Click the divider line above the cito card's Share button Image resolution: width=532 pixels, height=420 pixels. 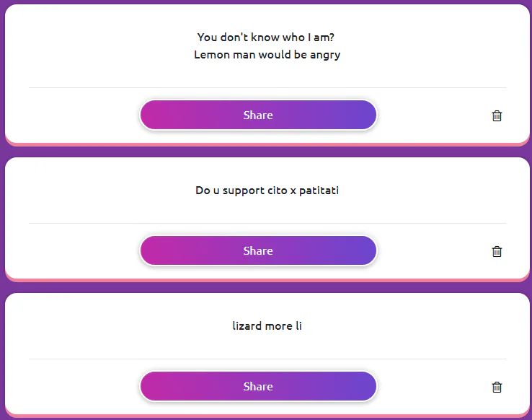pyautogui.click(x=267, y=224)
